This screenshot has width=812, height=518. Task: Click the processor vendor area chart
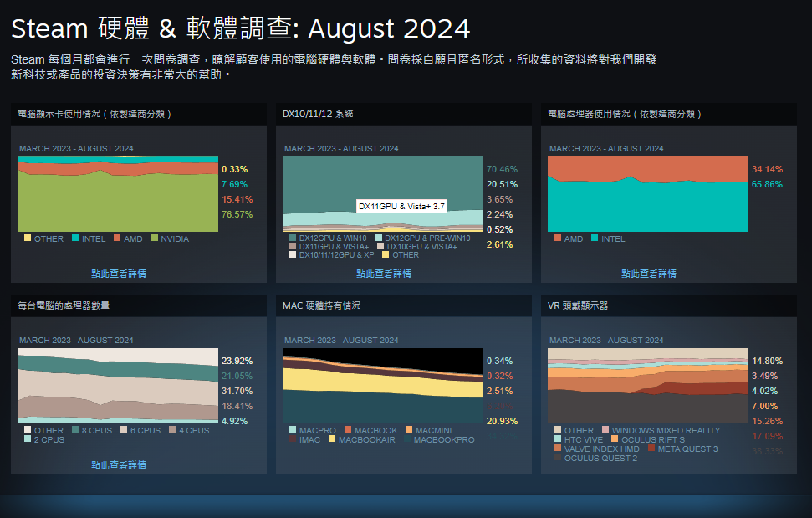point(648,194)
